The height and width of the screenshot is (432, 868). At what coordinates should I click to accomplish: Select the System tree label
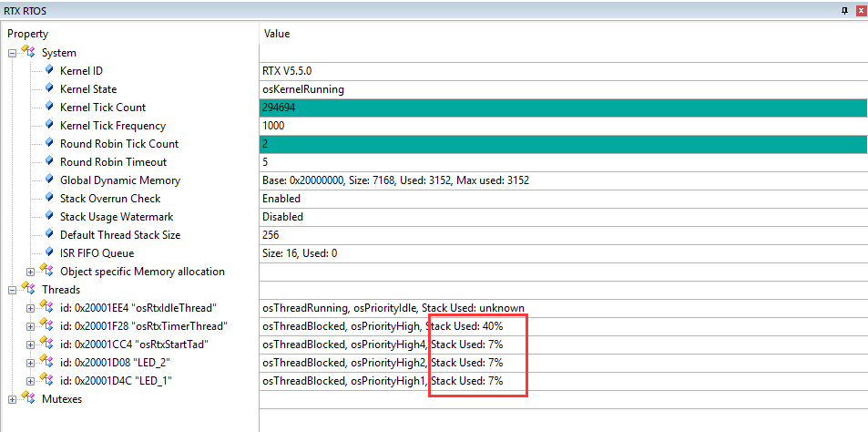(59, 53)
